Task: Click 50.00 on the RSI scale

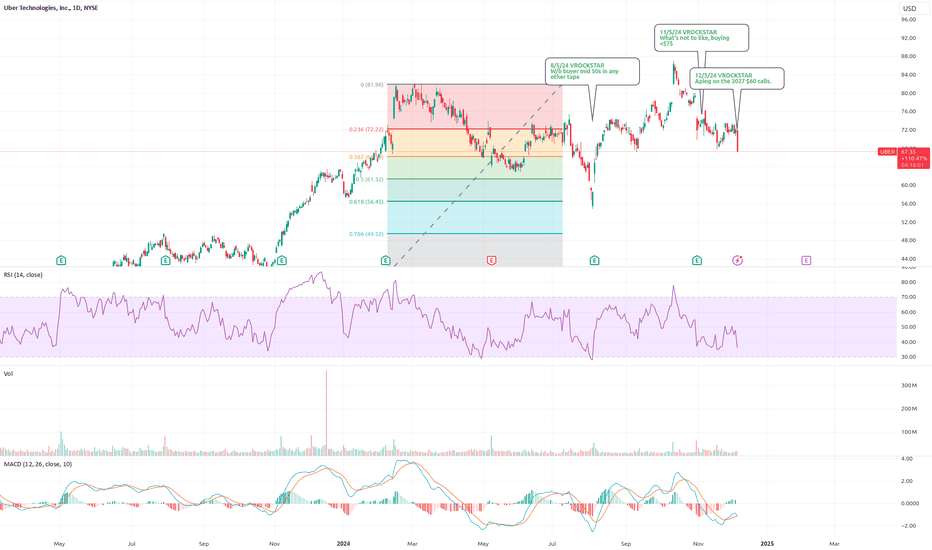Action: pyautogui.click(x=908, y=327)
